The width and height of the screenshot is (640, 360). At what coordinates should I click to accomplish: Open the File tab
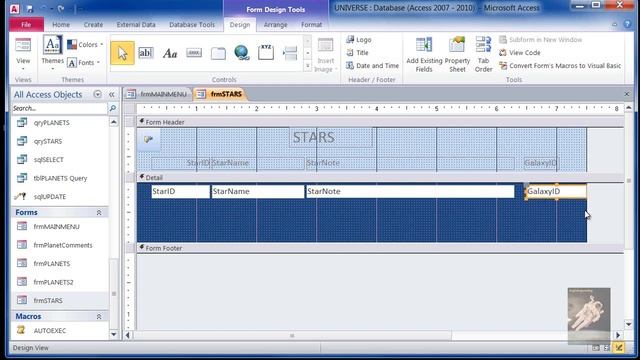click(26, 24)
